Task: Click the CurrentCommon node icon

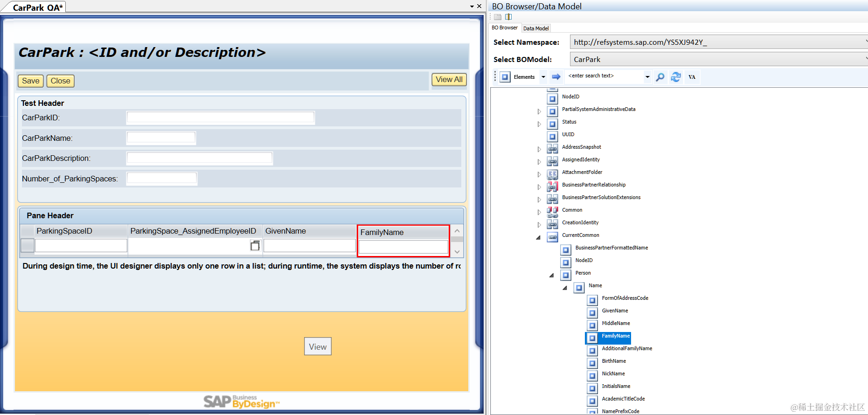Action: pyautogui.click(x=553, y=237)
